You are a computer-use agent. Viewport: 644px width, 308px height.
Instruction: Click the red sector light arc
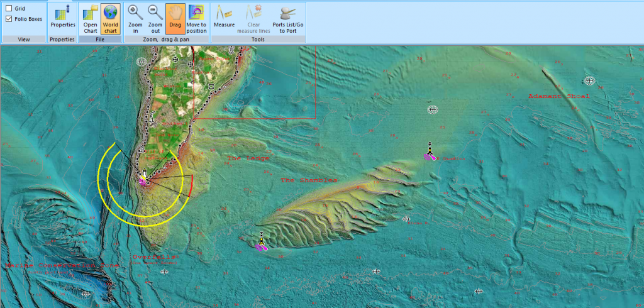[191, 186]
